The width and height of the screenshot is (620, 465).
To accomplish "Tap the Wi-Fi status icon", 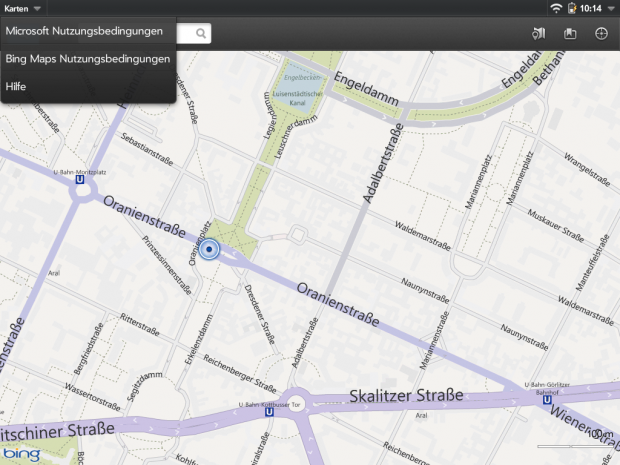I will click(555, 8).
